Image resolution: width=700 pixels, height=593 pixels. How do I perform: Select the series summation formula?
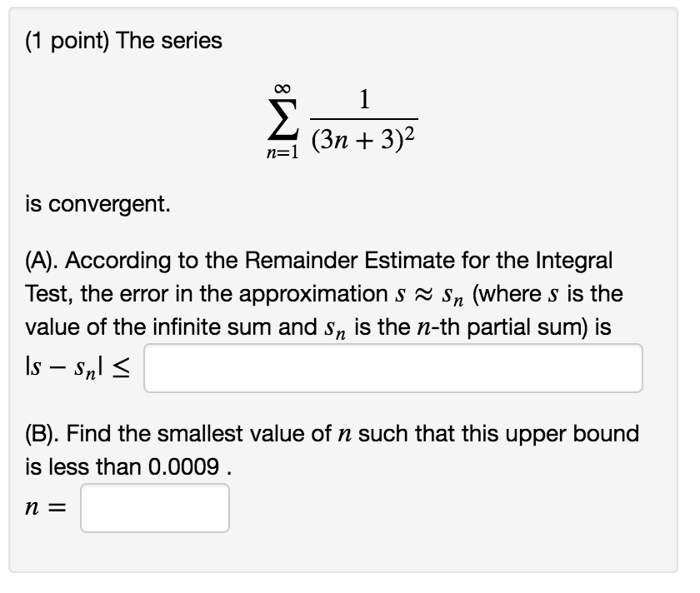coord(342,121)
